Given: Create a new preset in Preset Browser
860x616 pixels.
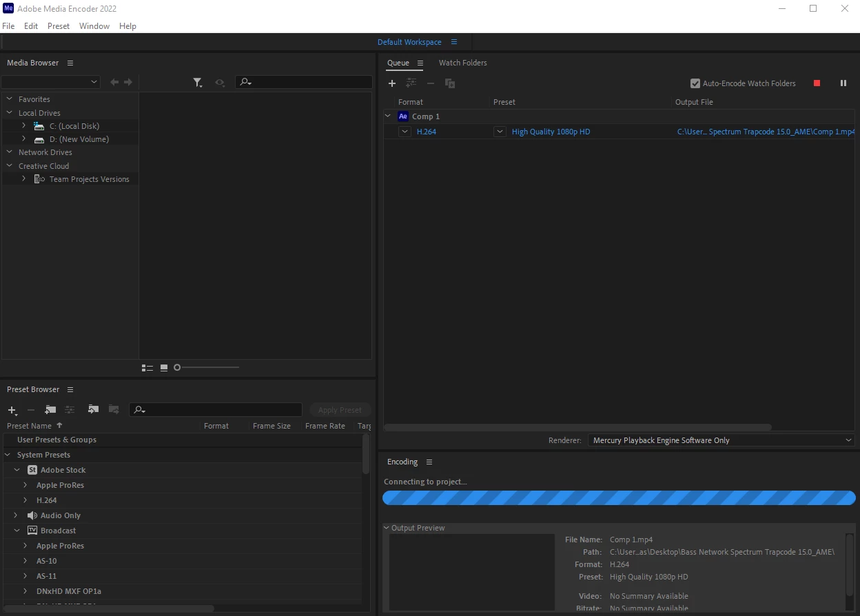Looking at the screenshot, I should pyautogui.click(x=12, y=410).
